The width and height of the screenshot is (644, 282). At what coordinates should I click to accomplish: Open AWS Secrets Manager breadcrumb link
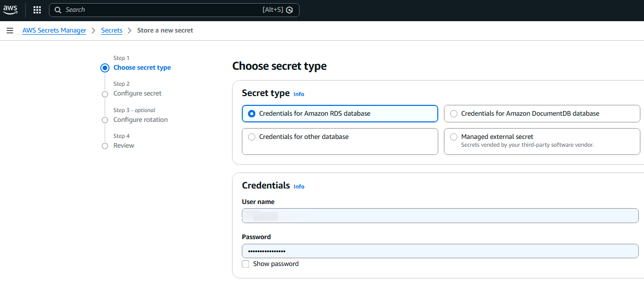click(54, 30)
